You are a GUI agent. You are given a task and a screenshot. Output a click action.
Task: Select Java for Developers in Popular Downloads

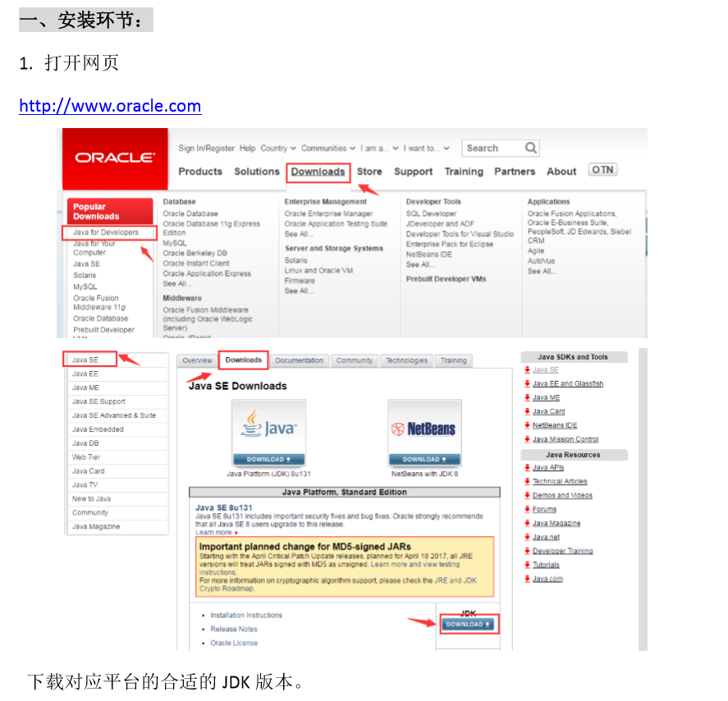coord(106,232)
